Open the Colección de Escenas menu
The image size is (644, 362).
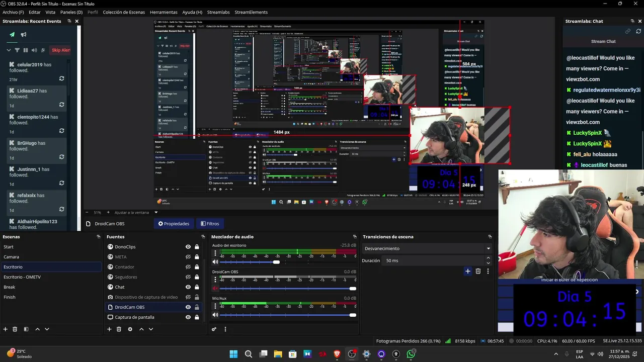coord(124,12)
